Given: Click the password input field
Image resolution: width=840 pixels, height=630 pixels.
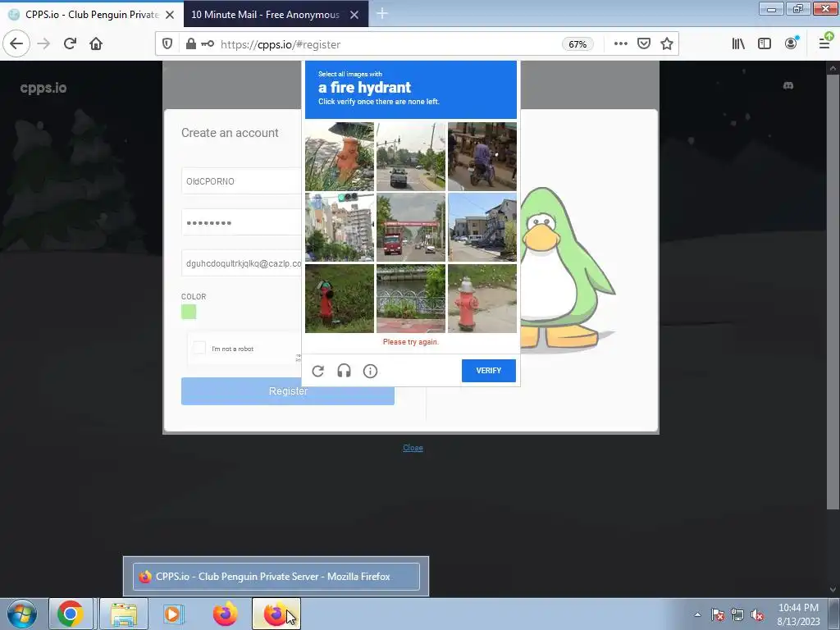Looking at the screenshot, I should tap(242, 222).
